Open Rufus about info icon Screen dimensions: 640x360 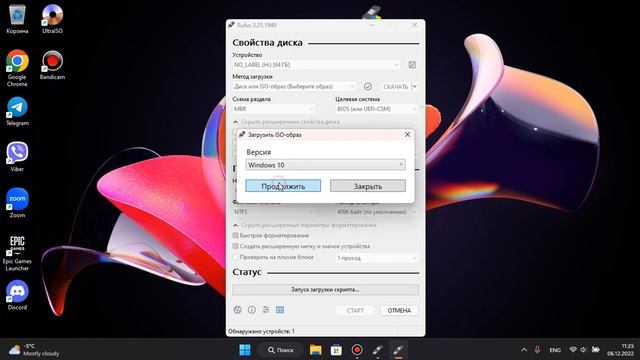pyautogui.click(x=252, y=310)
